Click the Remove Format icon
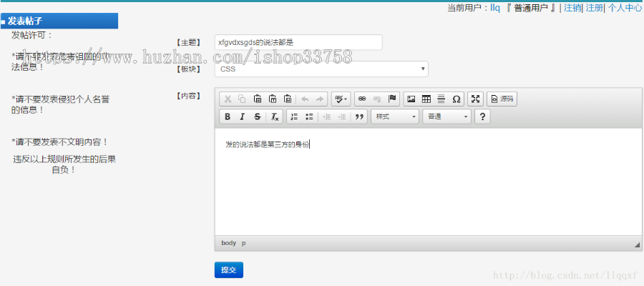644x286 pixels. pos(275,117)
